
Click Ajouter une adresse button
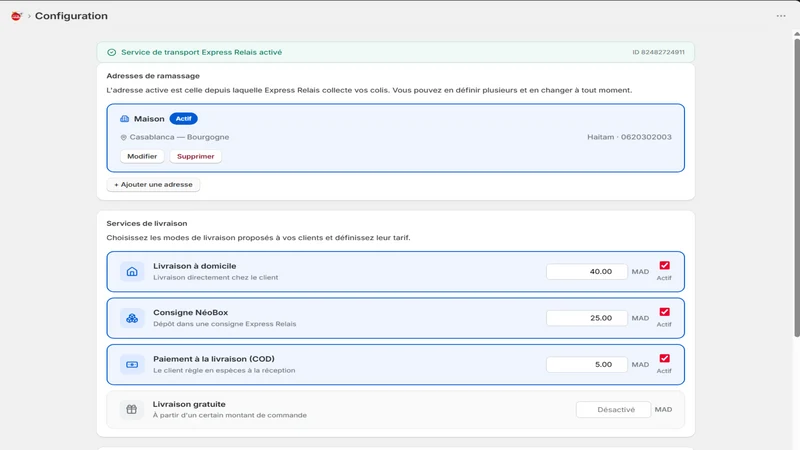click(x=153, y=185)
